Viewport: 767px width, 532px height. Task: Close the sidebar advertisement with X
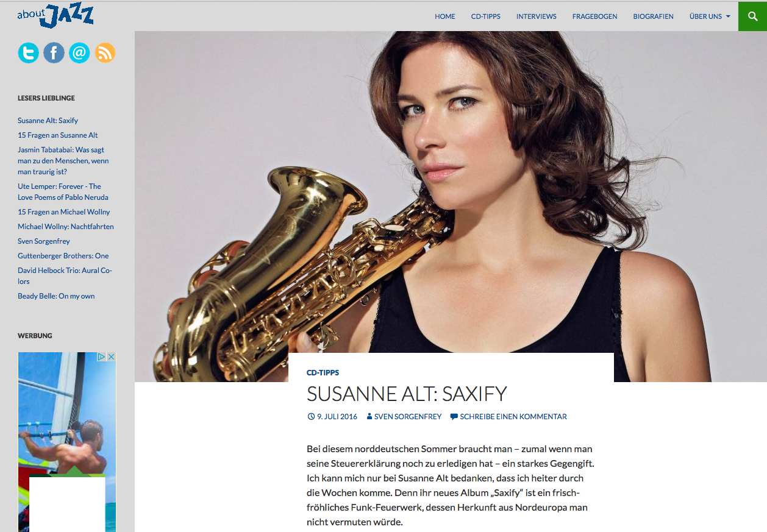point(111,357)
